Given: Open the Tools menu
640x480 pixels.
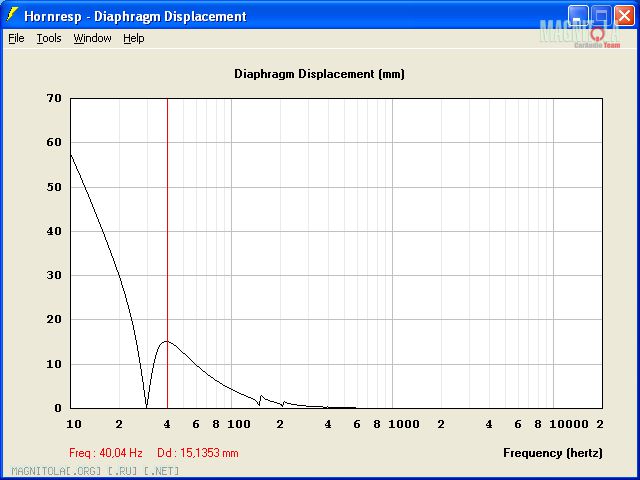Looking at the screenshot, I should (49, 38).
